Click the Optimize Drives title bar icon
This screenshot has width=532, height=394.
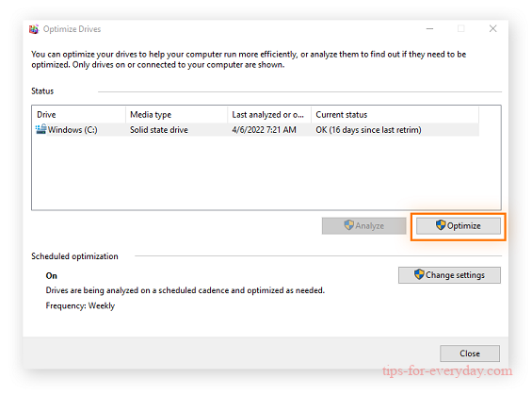[x=34, y=29]
